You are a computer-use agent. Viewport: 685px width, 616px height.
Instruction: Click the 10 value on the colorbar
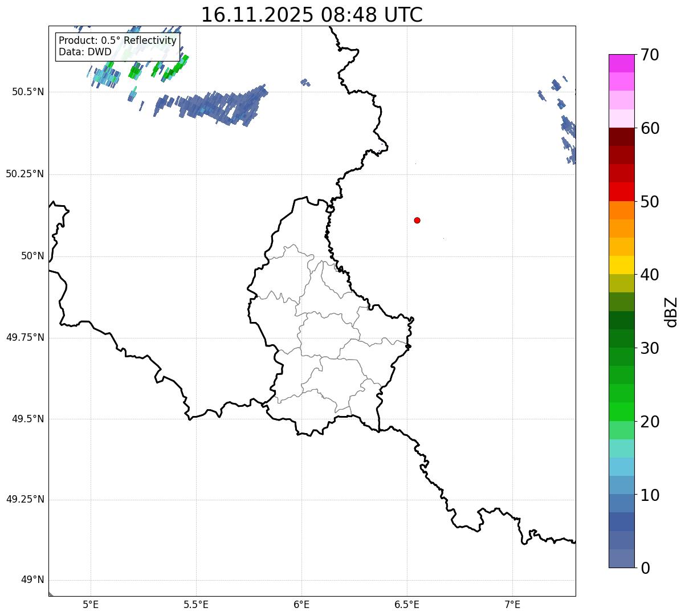pyautogui.click(x=650, y=495)
